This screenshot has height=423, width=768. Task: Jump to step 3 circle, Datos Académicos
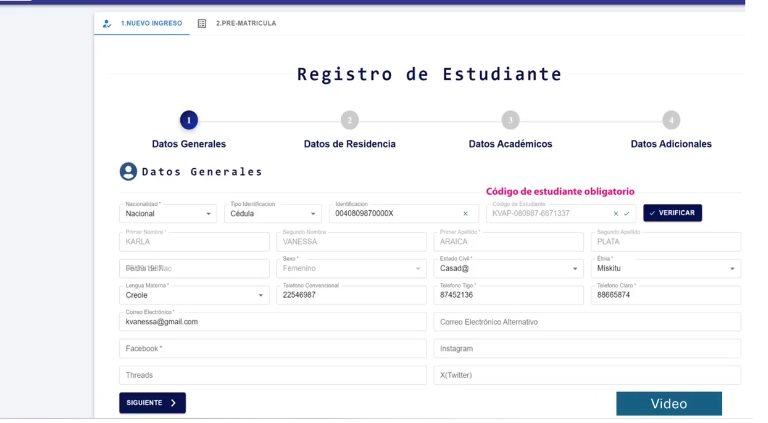point(510,120)
